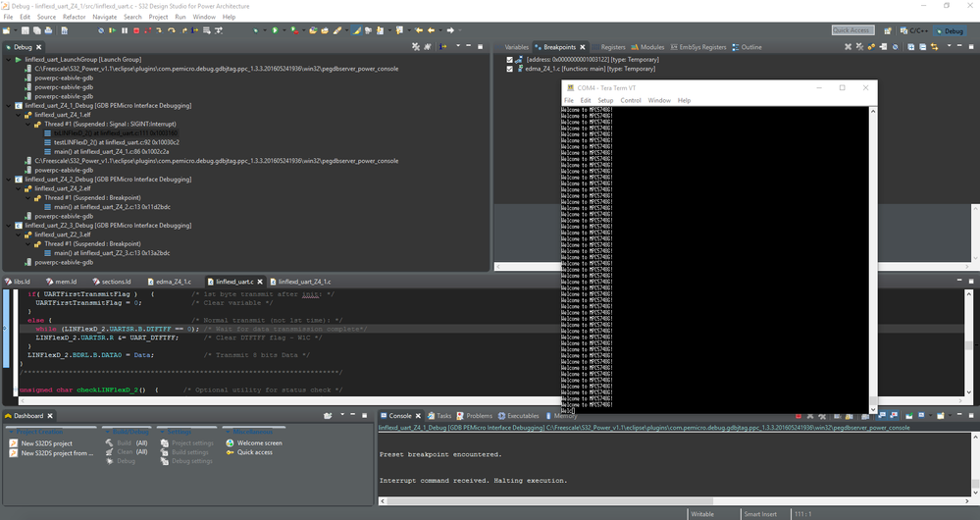Open the Project menu
The height and width of the screenshot is (520, 980).
coord(158,17)
